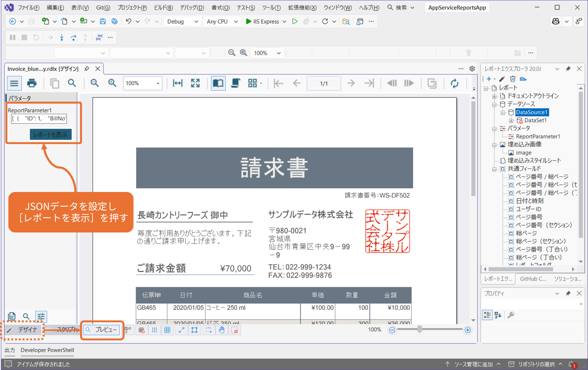Image resolution: width=588 pixels, height=370 pixels.
Task: Open the notifications bell in the status bar
Action: 572,364
